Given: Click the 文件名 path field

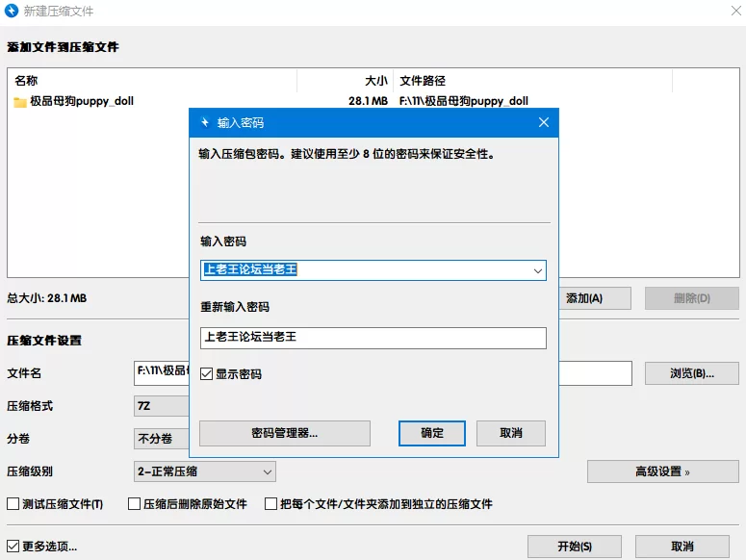Looking at the screenshot, I should click(x=162, y=373).
